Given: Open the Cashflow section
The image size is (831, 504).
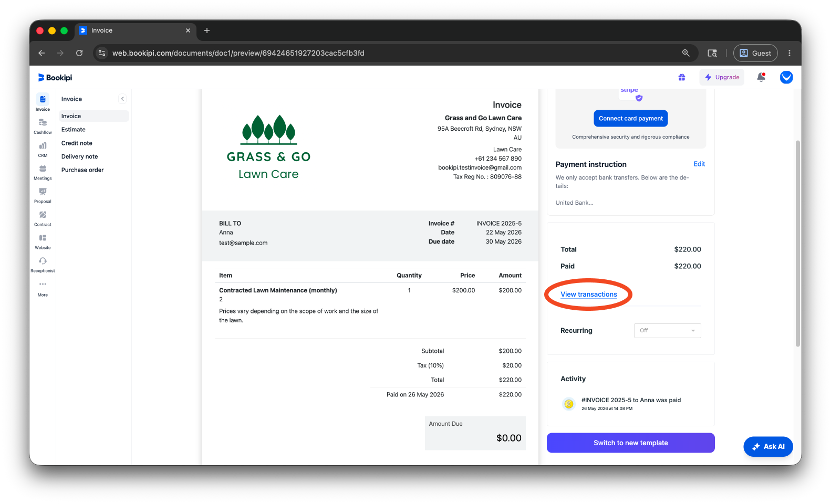Looking at the screenshot, I should 43,126.
